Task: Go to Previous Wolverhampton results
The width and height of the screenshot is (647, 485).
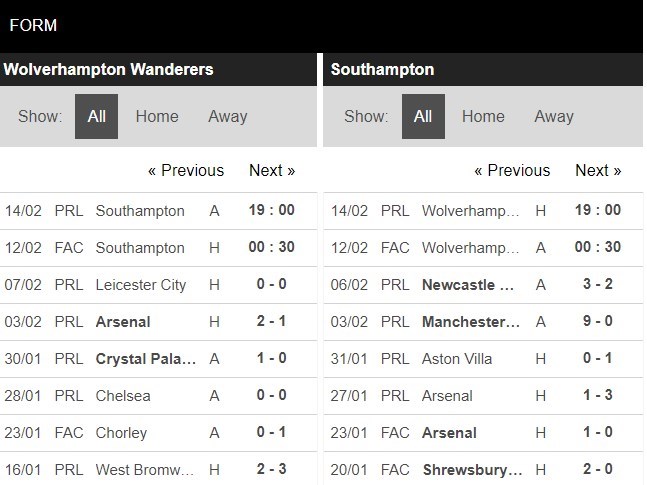Action: 186,170
